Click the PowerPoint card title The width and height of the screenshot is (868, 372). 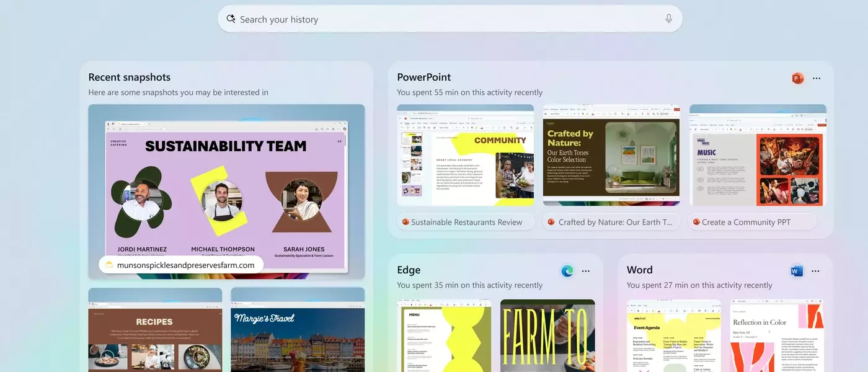click(424, 77)
